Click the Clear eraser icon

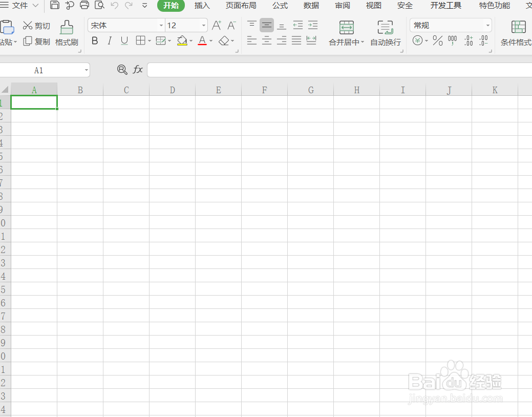(x=224, y=41)
